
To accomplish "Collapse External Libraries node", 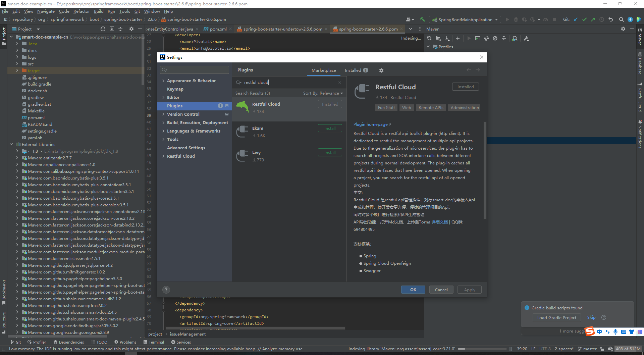I will 11,144.
